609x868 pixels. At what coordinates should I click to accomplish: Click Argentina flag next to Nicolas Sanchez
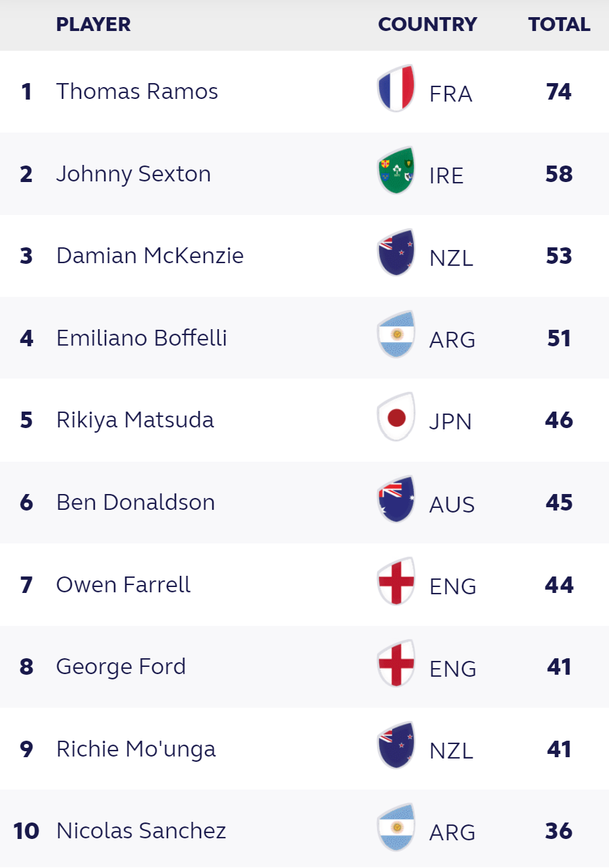coord(396,828)
